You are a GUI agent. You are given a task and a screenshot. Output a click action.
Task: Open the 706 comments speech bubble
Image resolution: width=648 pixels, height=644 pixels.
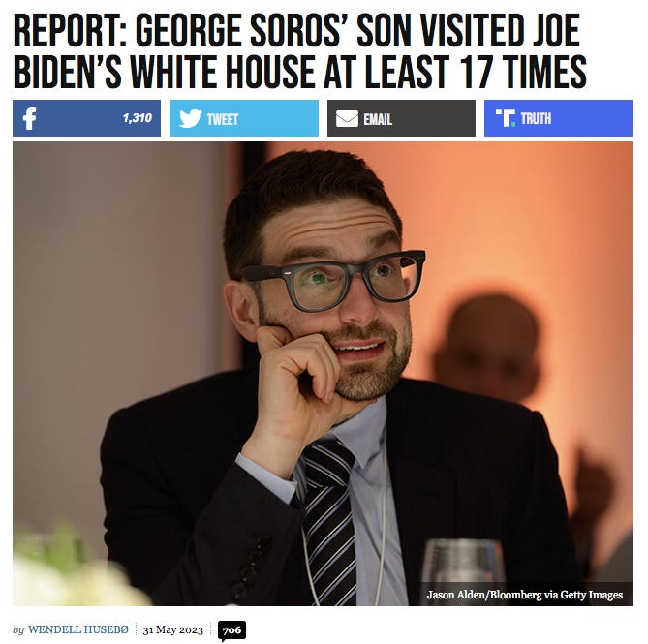point(231,631)
